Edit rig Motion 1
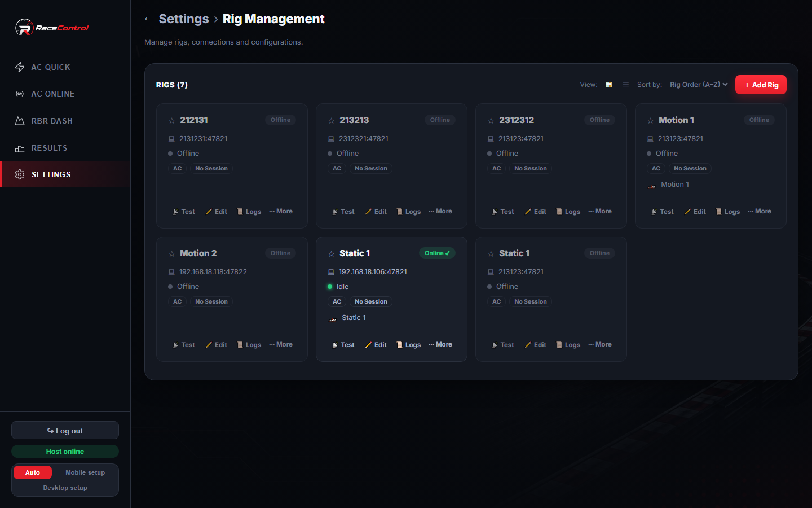This screenshot has height=508, width=812. coord(695,212)
